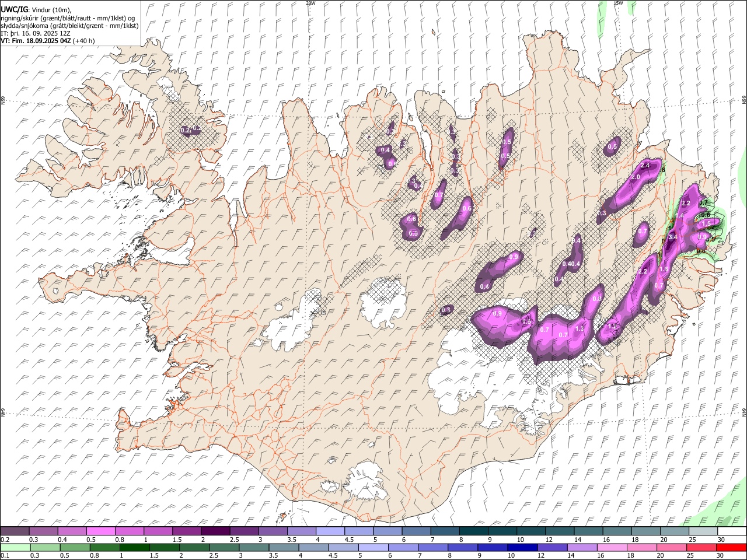
Task: Click the '4.5' label in the top legend row
Action: point(349,540)
